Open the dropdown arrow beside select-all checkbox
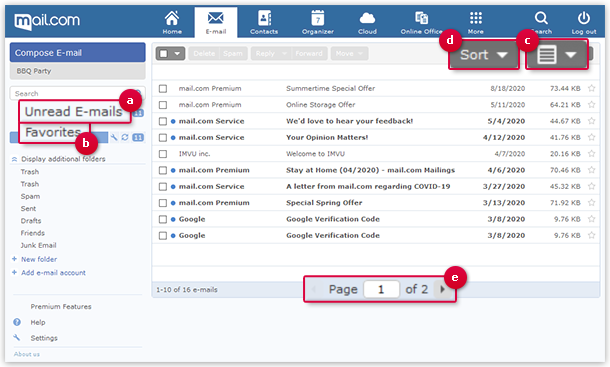610x367 pixels. pyautogui.click(x=177, y=53)
